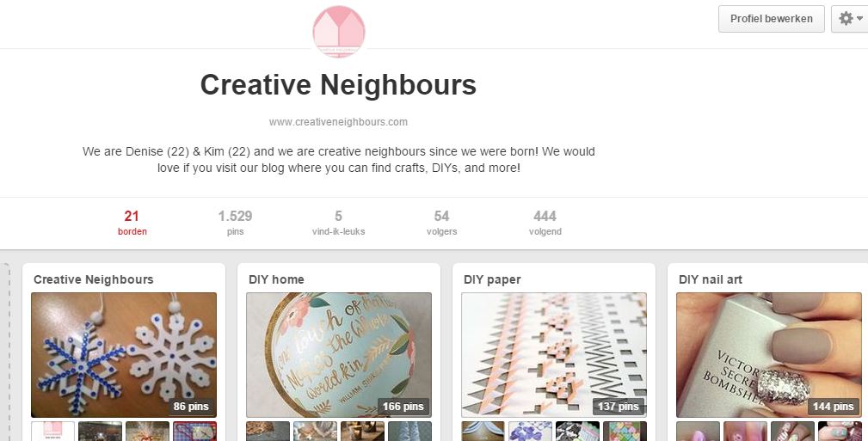This screenshot has height=441, width=868.
Task: Open the 444 volgend list
Action: (x=545, y=223)
